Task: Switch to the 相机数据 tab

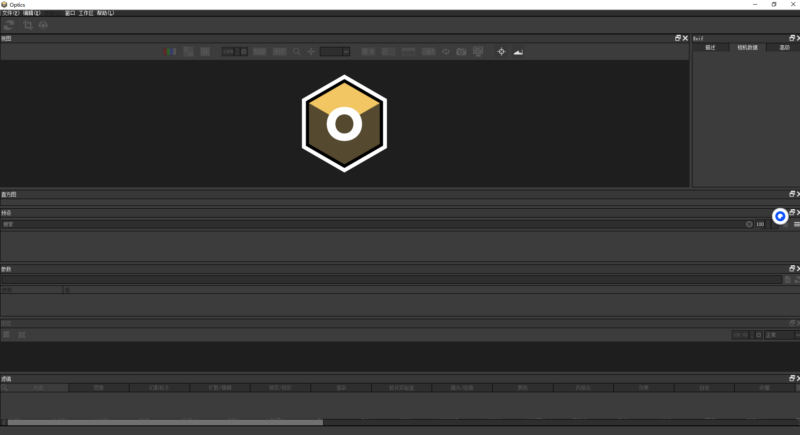Action: tap(749, 47)
